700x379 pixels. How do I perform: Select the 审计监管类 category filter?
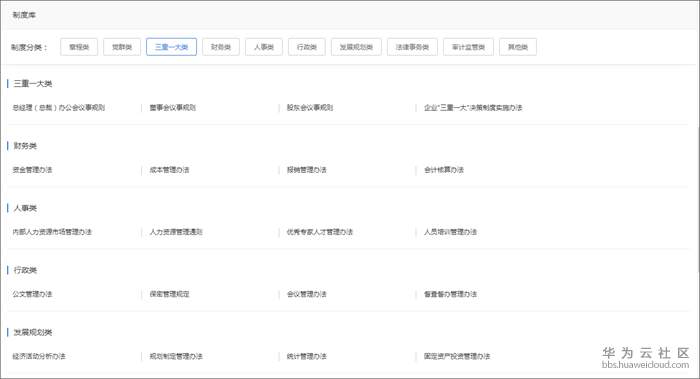pyautogui.click(x=468, y=47)
